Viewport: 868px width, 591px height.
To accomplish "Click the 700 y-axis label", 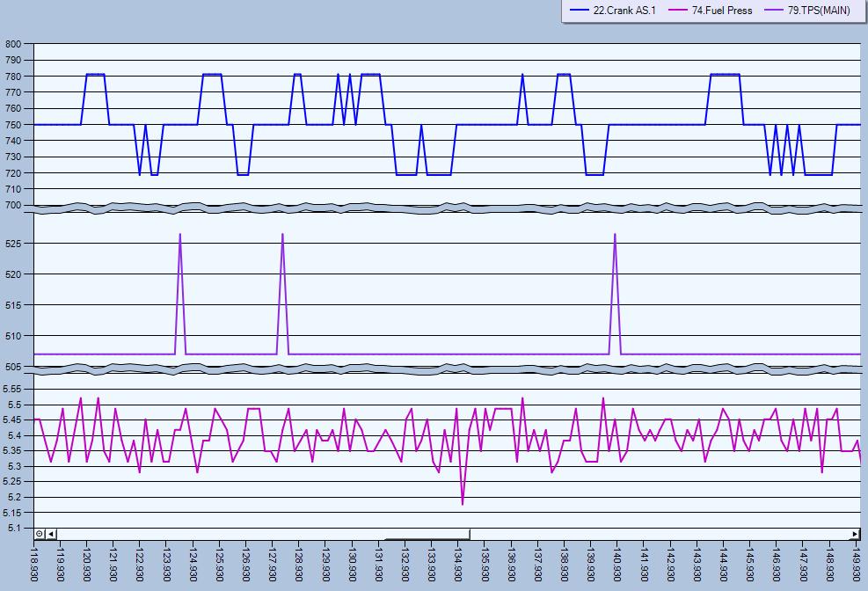I will click(13, 205).
